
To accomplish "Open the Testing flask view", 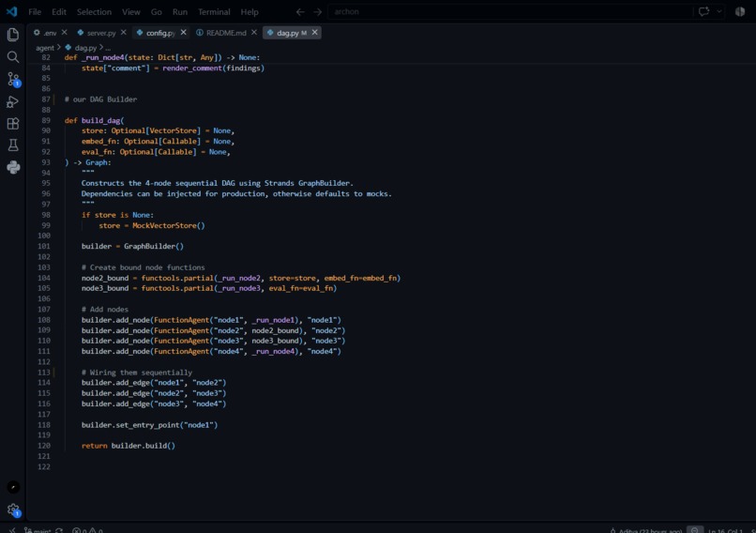I will click(x=13, y=145).
